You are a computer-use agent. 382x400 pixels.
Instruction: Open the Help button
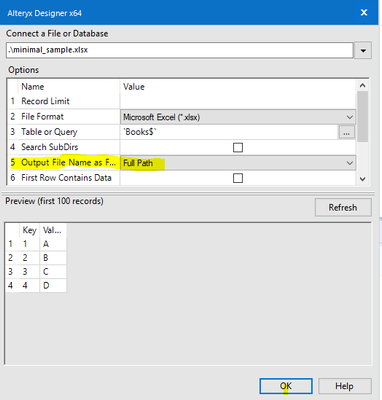[x=345, y=386]
